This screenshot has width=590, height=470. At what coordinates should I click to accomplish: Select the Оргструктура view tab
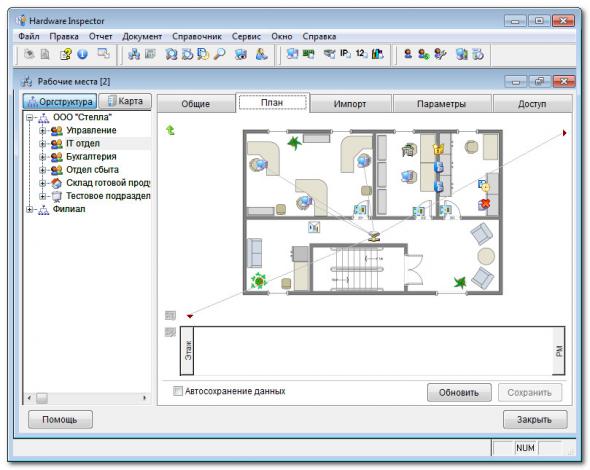click(60, 101)
